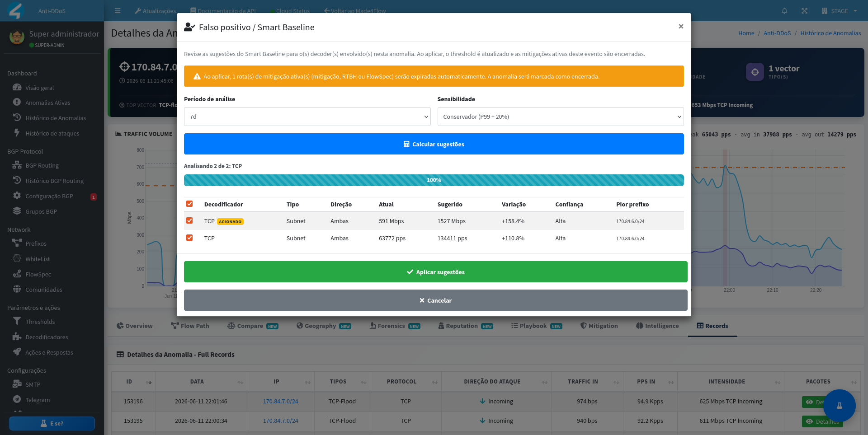
Task: Open Prefixos sidebar icon
Action: pos(17,243)
